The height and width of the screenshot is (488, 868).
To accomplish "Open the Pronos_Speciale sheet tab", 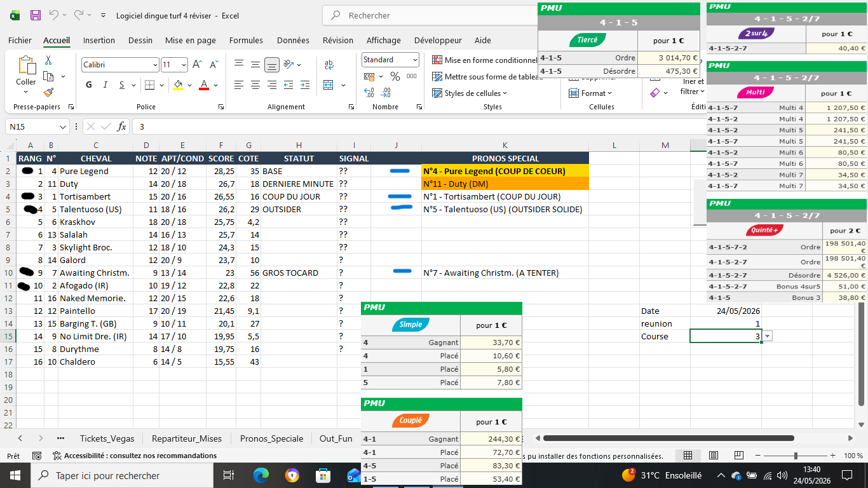I will [x=271, y=438].
